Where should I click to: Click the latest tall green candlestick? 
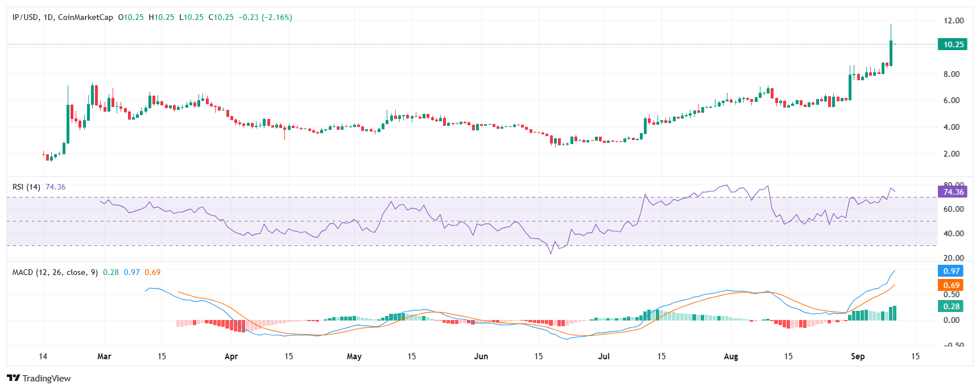(891, 53)
